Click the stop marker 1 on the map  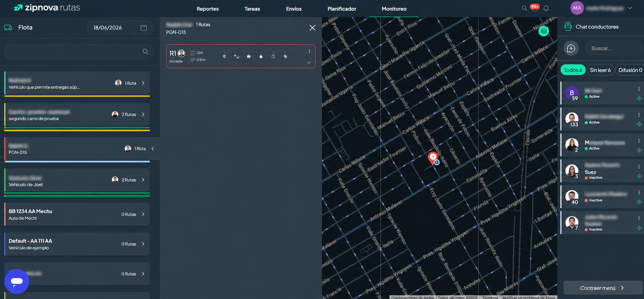[x=433, y=157]
